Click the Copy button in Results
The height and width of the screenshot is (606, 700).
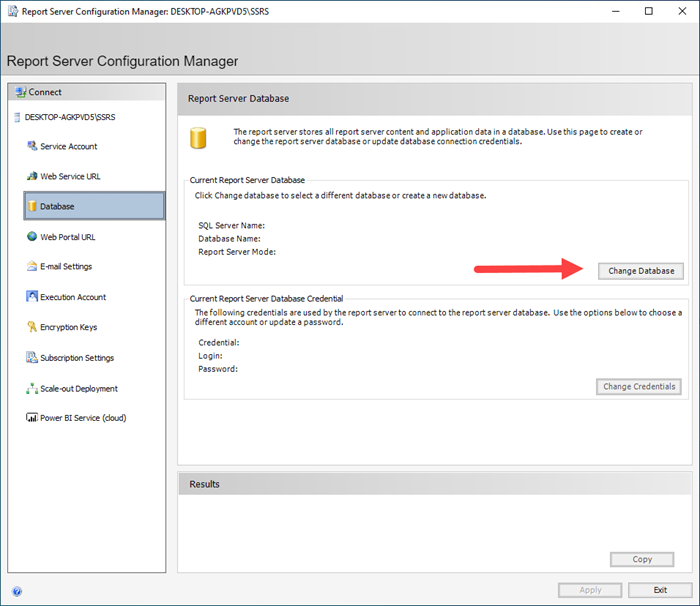[642, 560]
